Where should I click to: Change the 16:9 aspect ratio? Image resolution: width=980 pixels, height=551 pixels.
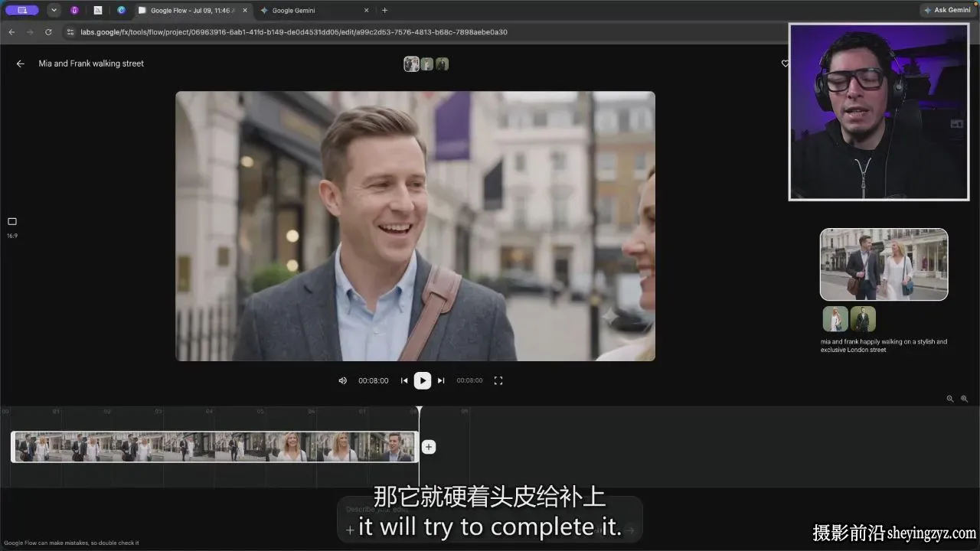[12, 227]
